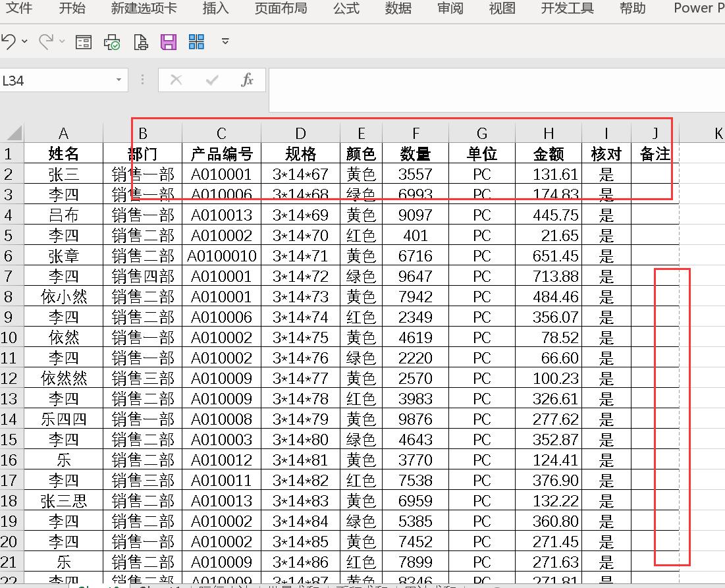Click the Select All corner triangle
Image resolution: width=725 pixels, height=588 pixels.
pyautogui.click(x=14, y=134)
